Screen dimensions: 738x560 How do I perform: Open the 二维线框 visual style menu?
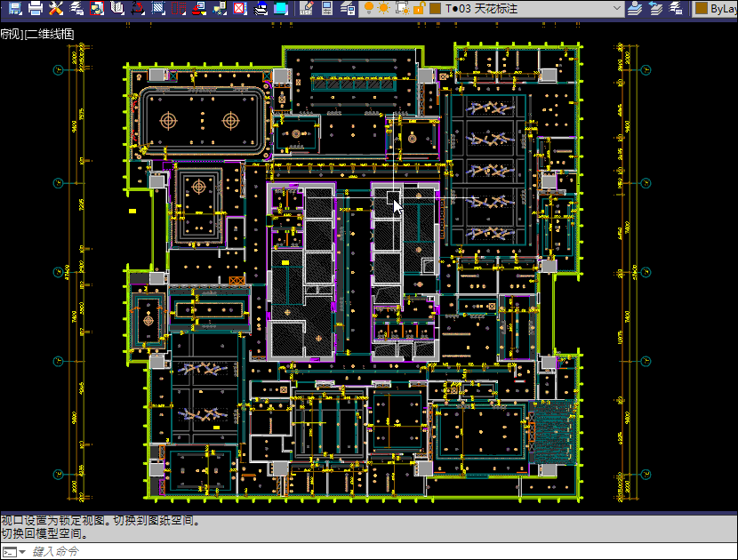point(50,35)
